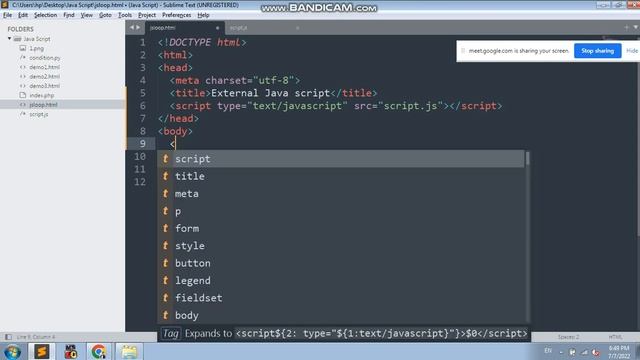Click EN language indicator in tray
This screenshot has height=360, width=640.
tap(548, 351)
